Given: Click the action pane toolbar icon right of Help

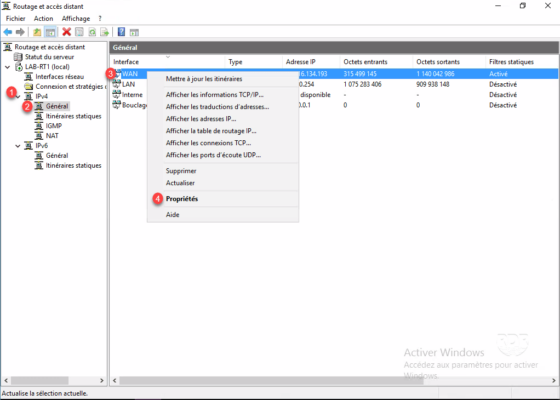Looking at the screenshot, I should tap(134, 32).
